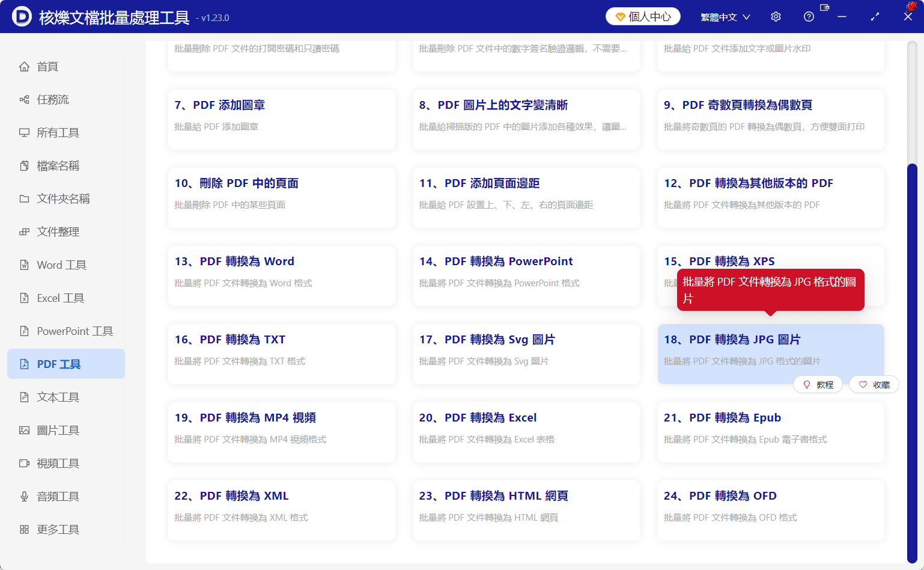Click the task flow icon beside 任務流
Screen dimensions: 924x570
tap(24, 100)
